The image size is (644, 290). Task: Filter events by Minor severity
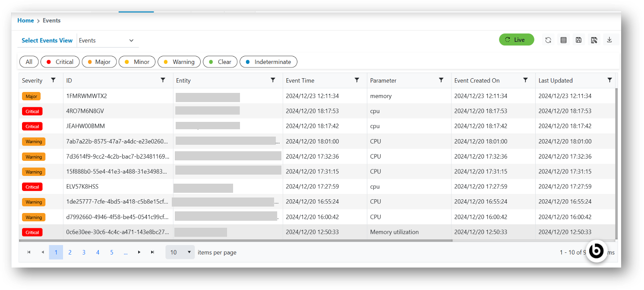(137, 62)
